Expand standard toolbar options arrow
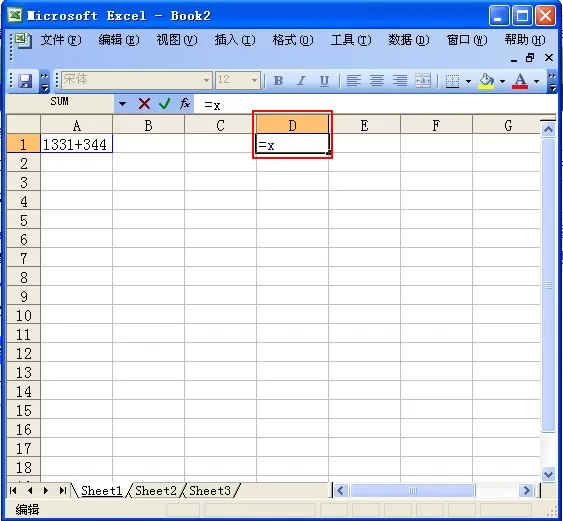The height and width of the screenshot is (521, 563). (x=45, y=82)
